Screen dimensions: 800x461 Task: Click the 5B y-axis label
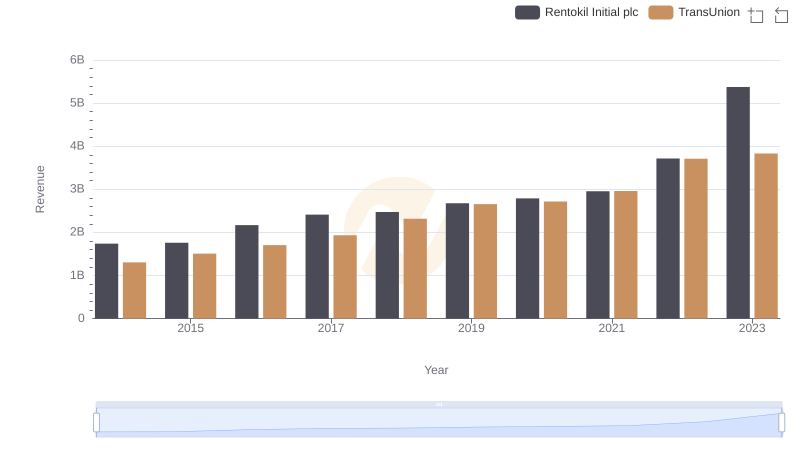(77, 103)
